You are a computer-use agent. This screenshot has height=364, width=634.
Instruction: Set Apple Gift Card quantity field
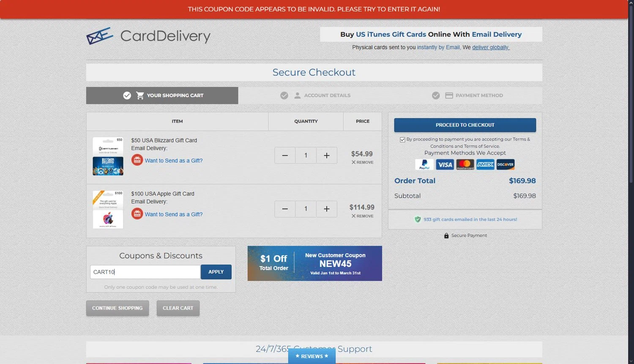tap(306, 209)
